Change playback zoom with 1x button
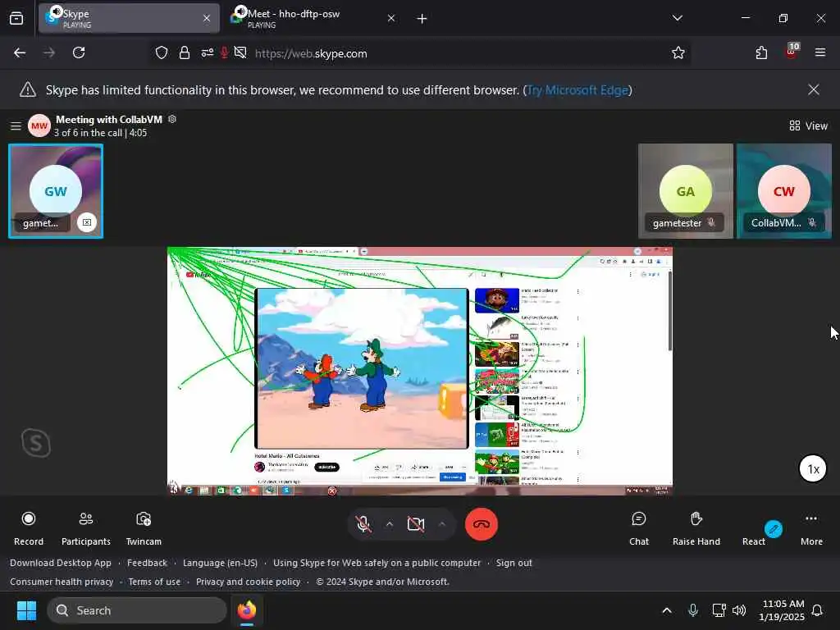 point(813,468)
